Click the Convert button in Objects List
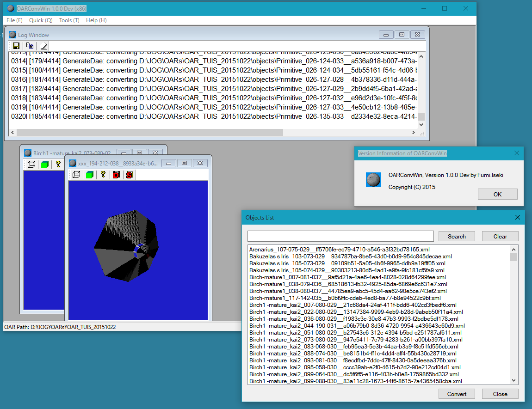532x409 pixels. tap(457, 394)
